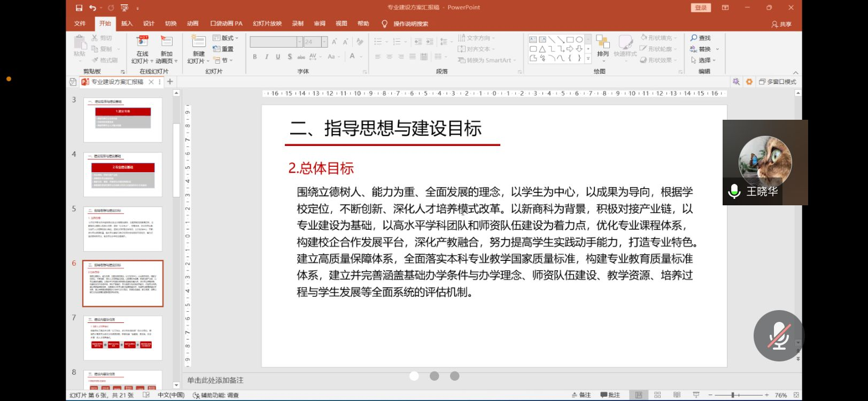This screenshot has height=401, width=868.
Task: Toggle the Comments pane in status bar
Action: tap(610, 395)
